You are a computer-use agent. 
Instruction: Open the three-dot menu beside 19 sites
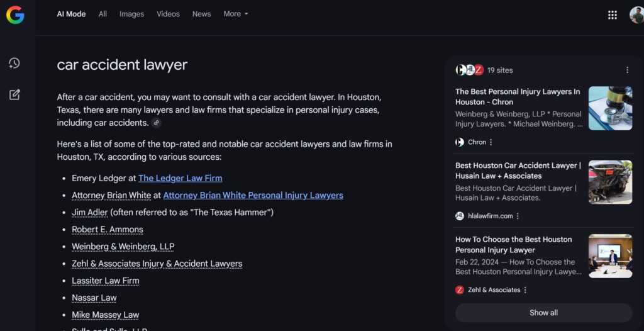(627, 70)
